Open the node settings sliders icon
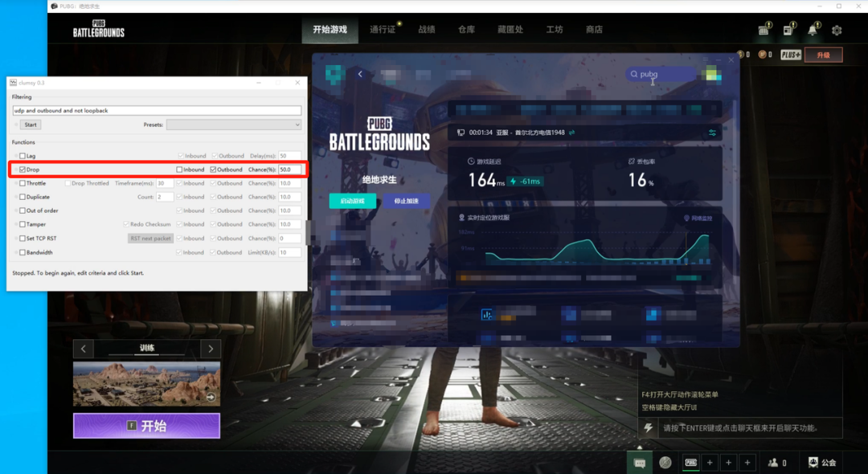Screen dimensions: 868x474 (712, 133)
